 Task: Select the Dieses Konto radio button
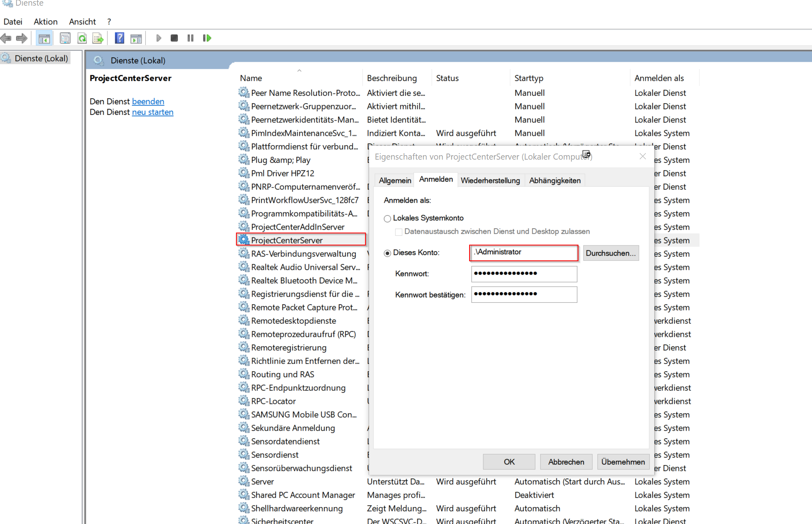coord(387,253)
